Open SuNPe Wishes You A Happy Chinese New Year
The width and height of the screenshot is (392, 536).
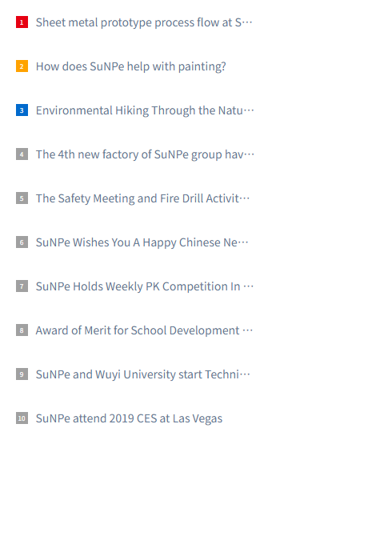142,242
